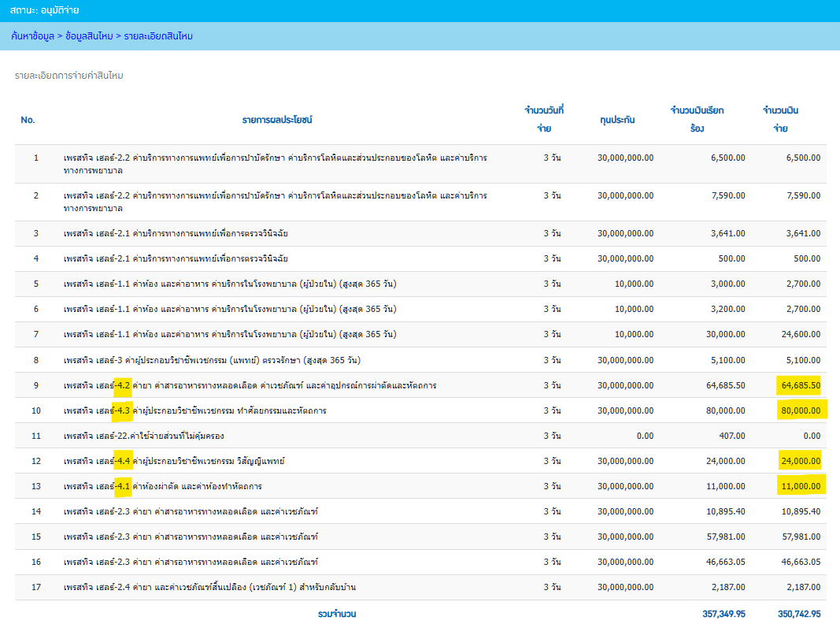Click the รายการผลประโยชน์ column header
Screen dimensions: 840x624
[277, 120]
